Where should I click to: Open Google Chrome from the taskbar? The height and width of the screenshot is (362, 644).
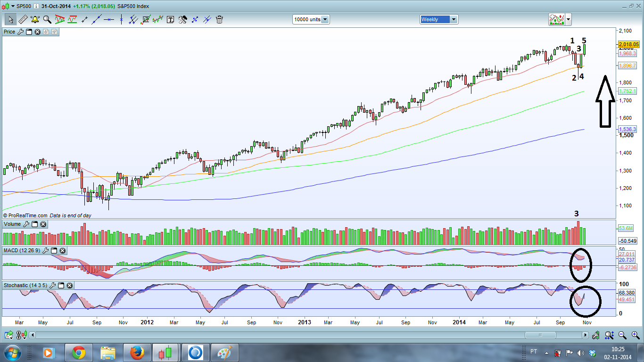[x=78, y=353]
